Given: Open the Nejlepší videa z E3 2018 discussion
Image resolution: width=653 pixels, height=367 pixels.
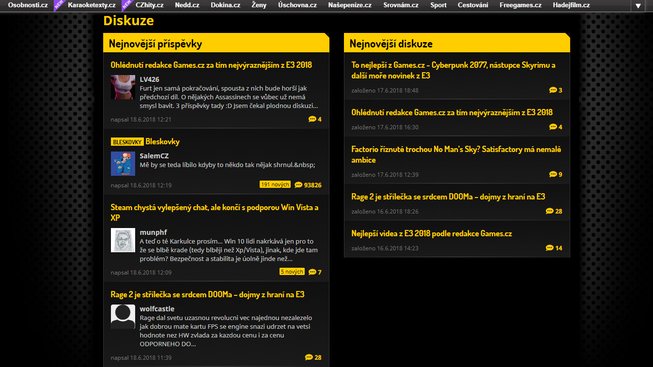Looking at the screenshot, I should [x=431, y=234].
